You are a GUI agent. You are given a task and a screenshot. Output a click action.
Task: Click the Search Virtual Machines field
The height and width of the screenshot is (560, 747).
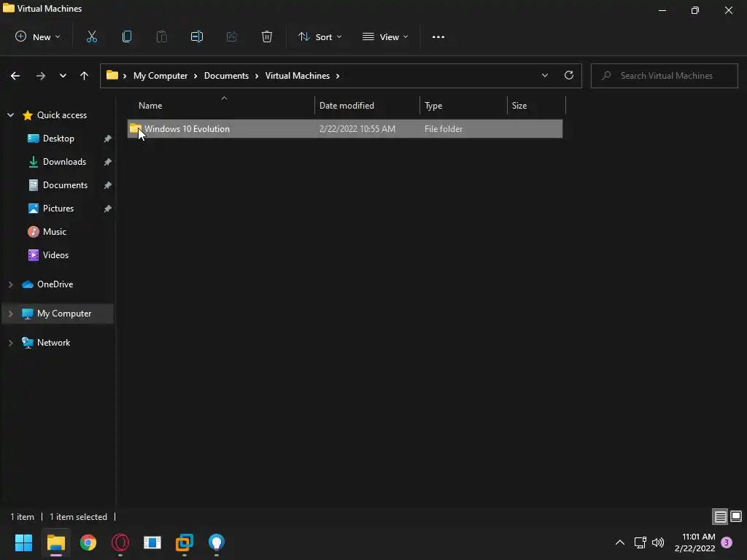pyautogui.click(x=664, y=76)
